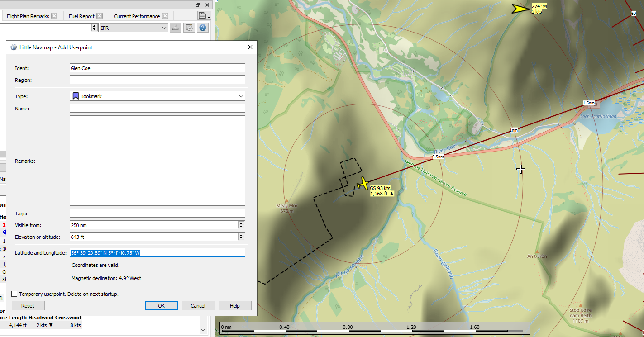644x337 pixels.
Task: Click the vertical scrollbar down arrow in left panel
Action: click(x=203, y=330)
